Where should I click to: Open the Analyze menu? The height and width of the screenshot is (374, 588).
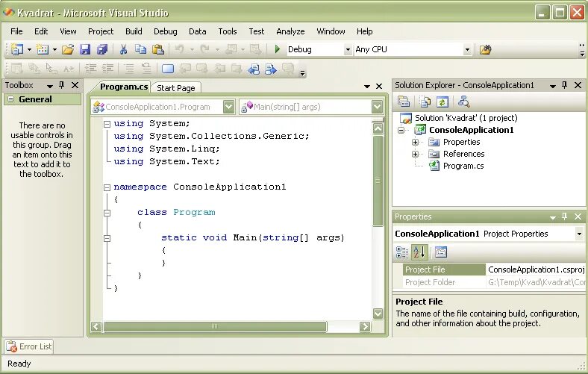point(290,31)
